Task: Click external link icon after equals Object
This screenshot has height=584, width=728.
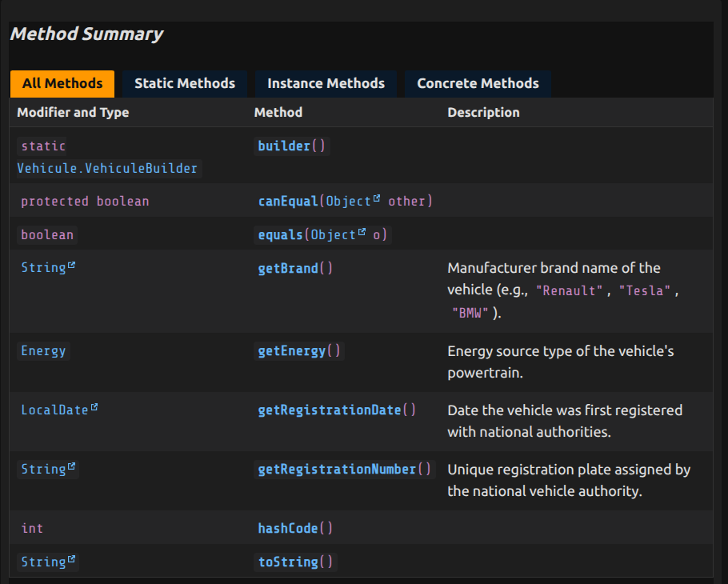Action: pos(362,232)
